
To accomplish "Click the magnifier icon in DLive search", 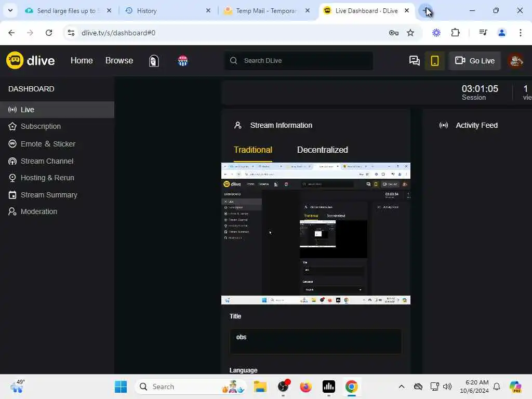I will 233,60.
